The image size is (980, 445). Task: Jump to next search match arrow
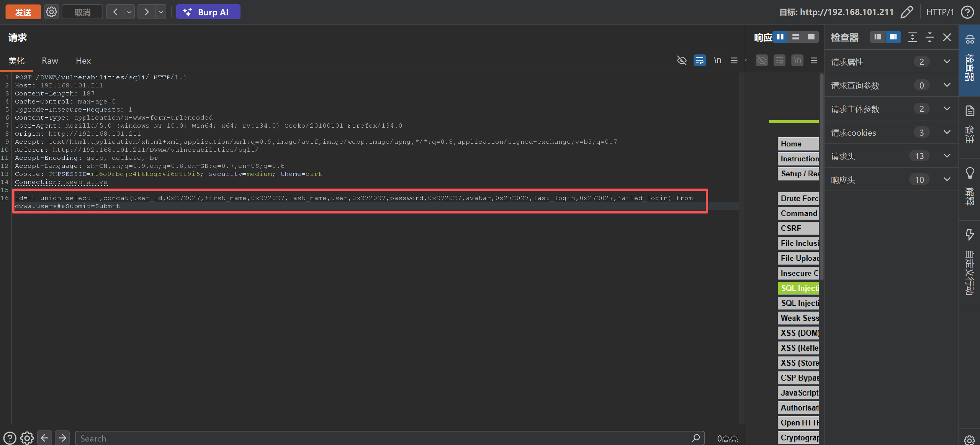(62, 438)
